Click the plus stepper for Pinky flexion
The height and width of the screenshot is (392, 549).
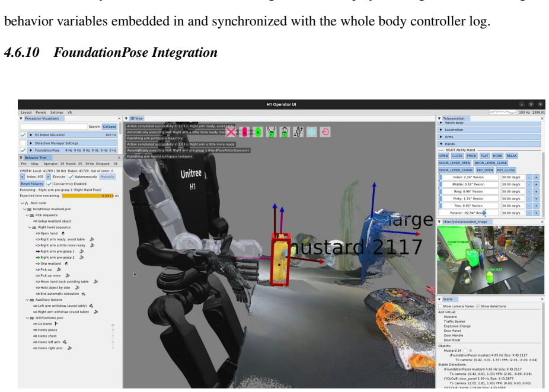click(x=536, y=198)
